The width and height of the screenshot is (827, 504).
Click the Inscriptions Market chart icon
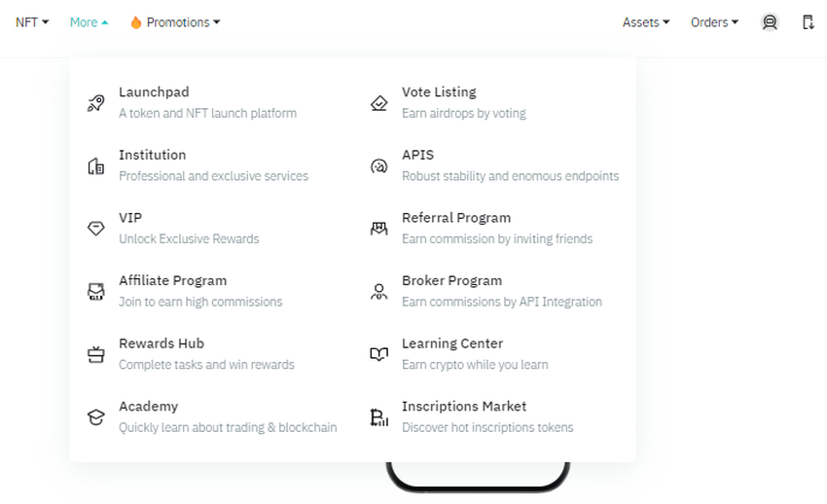(379, 417)
